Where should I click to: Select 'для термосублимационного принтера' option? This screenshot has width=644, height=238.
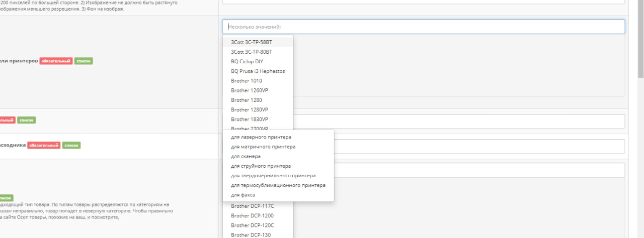[x=278, y=185]
